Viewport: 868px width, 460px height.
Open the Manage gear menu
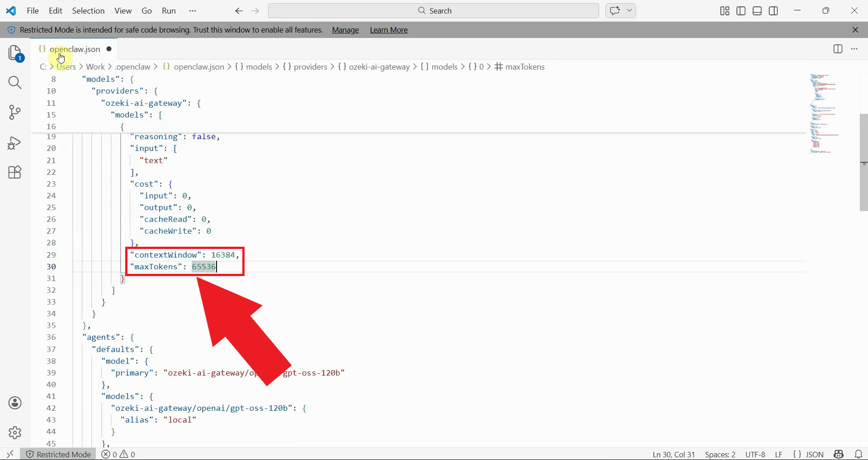[x=15, y=432]
